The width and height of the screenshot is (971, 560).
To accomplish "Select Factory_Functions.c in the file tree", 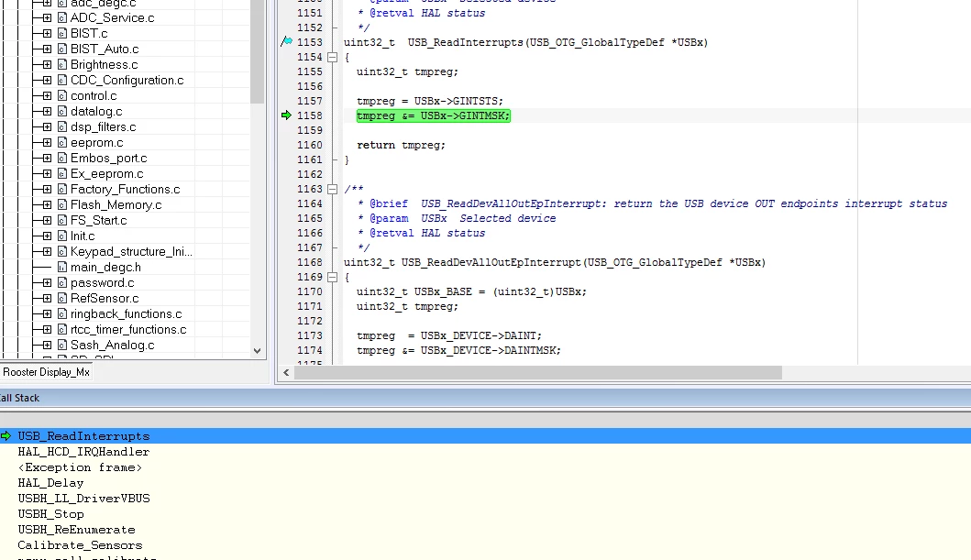I will tap(125, 190).
